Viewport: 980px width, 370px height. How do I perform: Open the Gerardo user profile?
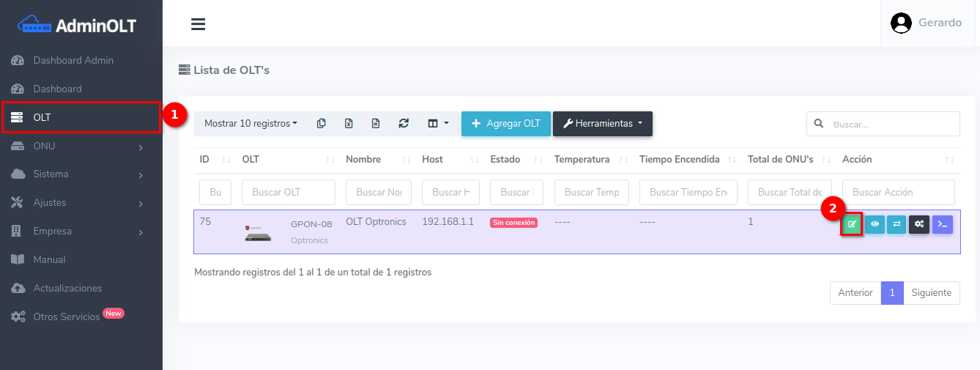[x=926, y=23]
